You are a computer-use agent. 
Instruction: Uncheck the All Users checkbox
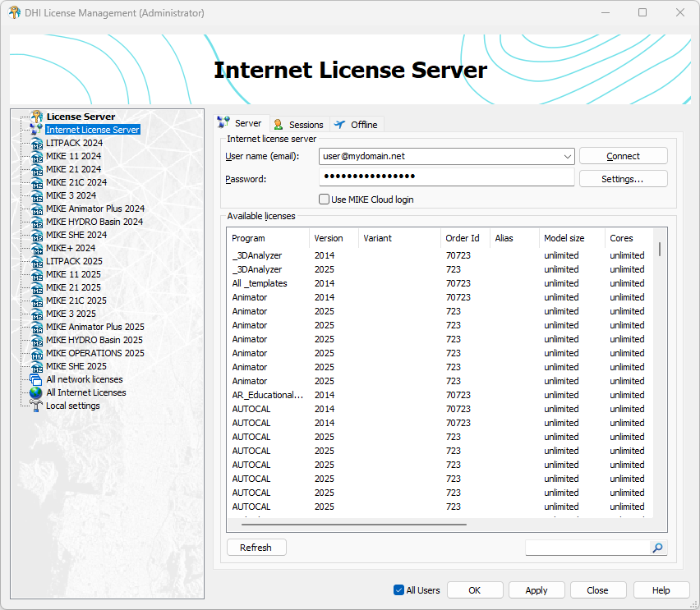(x=398, y=590)
